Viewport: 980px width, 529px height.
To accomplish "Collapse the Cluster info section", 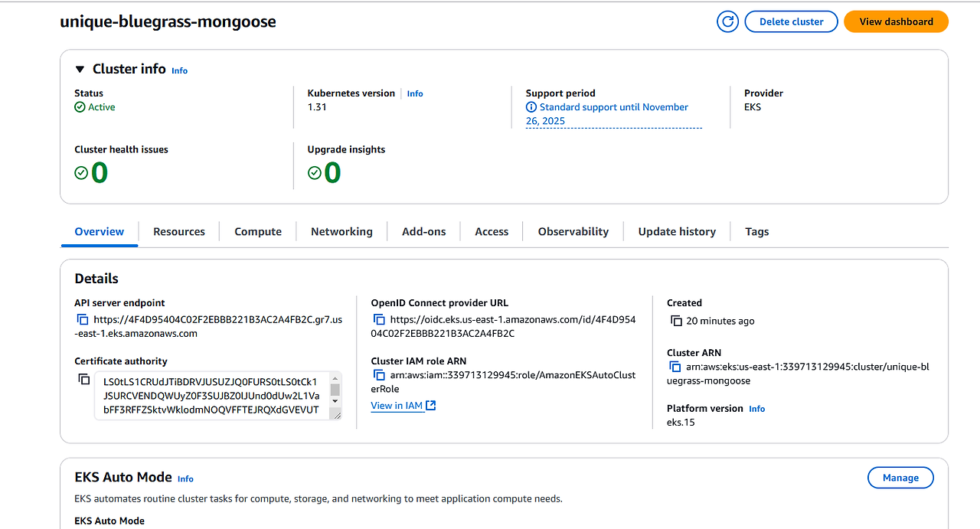I will click(80, 70).
